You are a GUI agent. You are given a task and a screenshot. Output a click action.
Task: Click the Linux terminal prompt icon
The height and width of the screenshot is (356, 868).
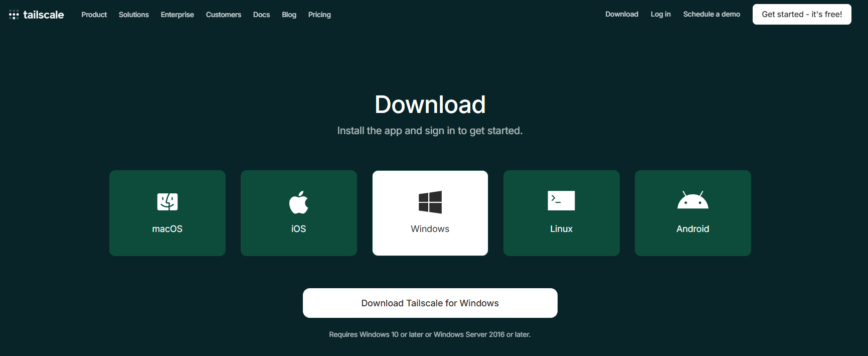coord(561,200)
